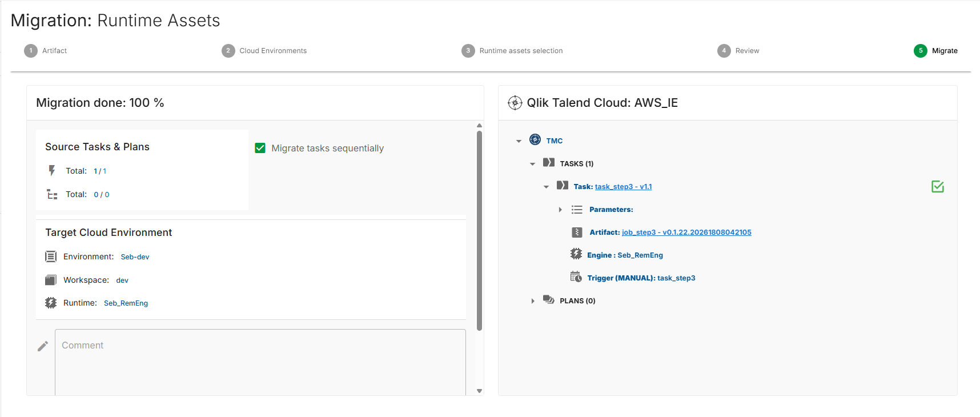The image size is (980, 417).
Task: Open the task_step3 - v1.1 link
Action: point(623,187)
